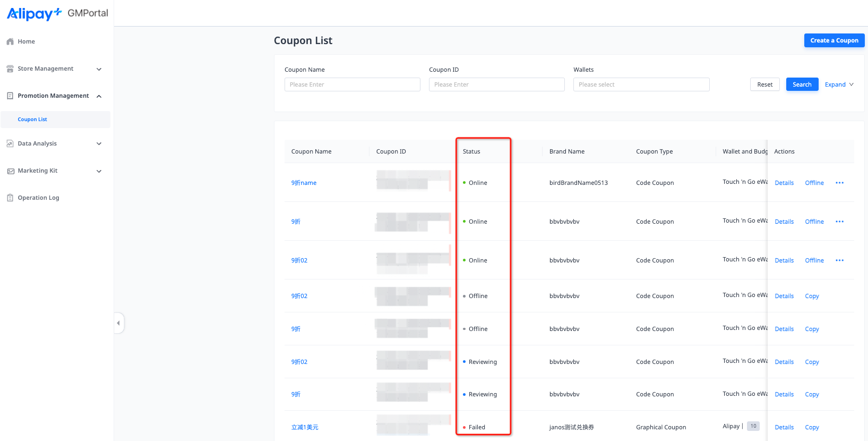Click the Home icon in sidebar

pyautogui.click(x=10, y=41)
